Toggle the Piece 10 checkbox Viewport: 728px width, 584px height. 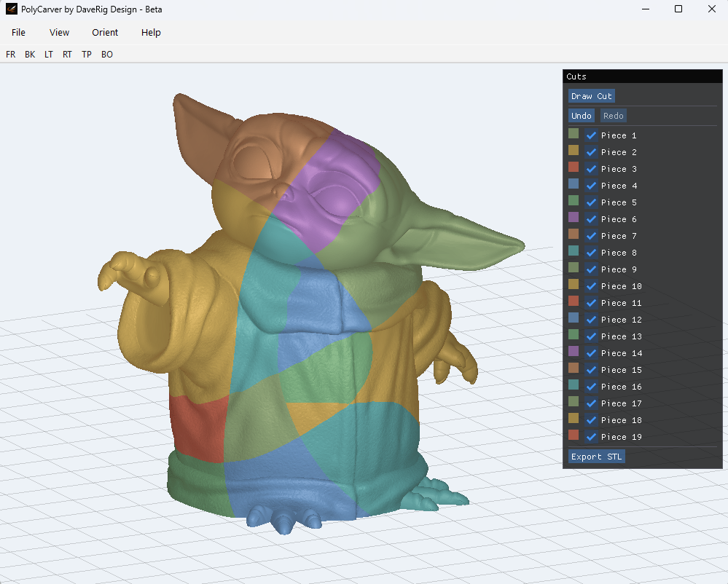(x=591, y=286)
